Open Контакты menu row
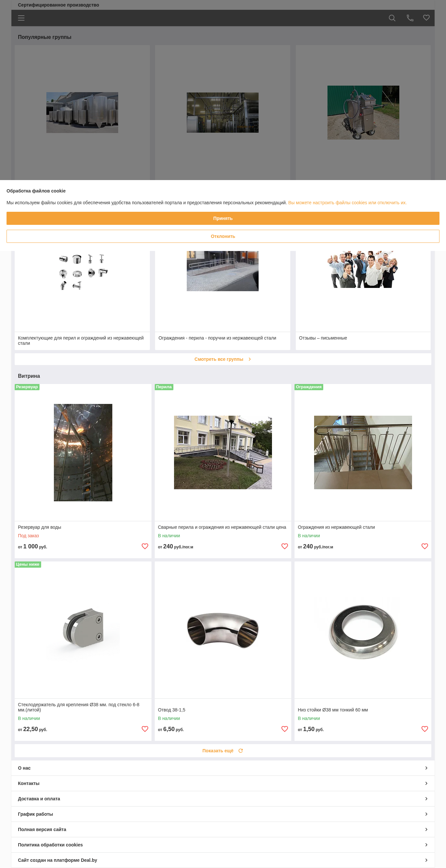Image resolution: width=446 pixels, height=868 pixels. click(223, 783)
